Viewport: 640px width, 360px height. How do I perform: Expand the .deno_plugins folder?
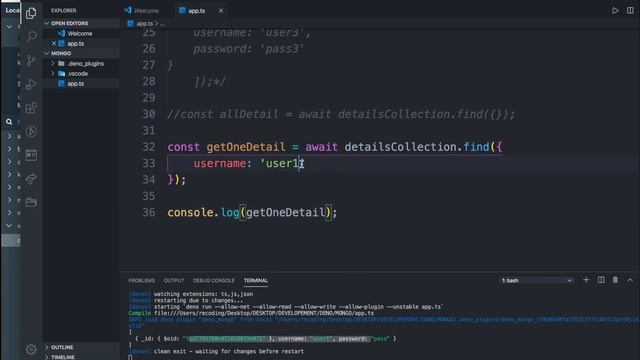(53, 64)
